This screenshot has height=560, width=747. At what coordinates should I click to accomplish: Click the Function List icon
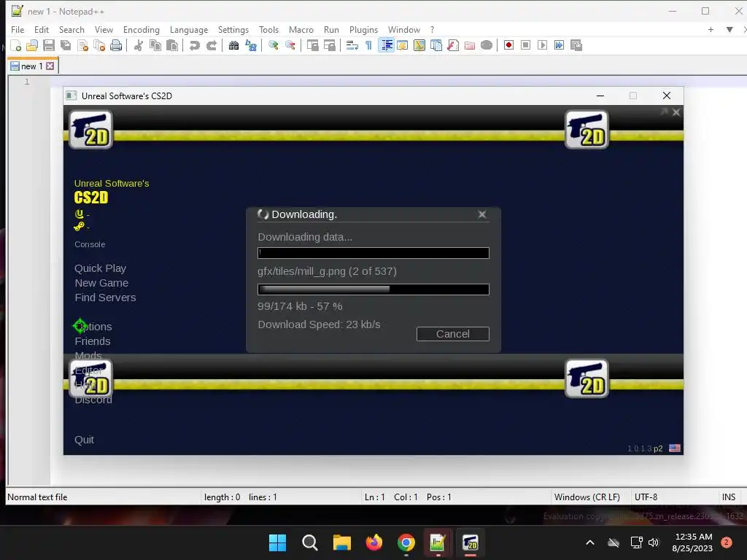pyautogui.click(x=453, y=45)
